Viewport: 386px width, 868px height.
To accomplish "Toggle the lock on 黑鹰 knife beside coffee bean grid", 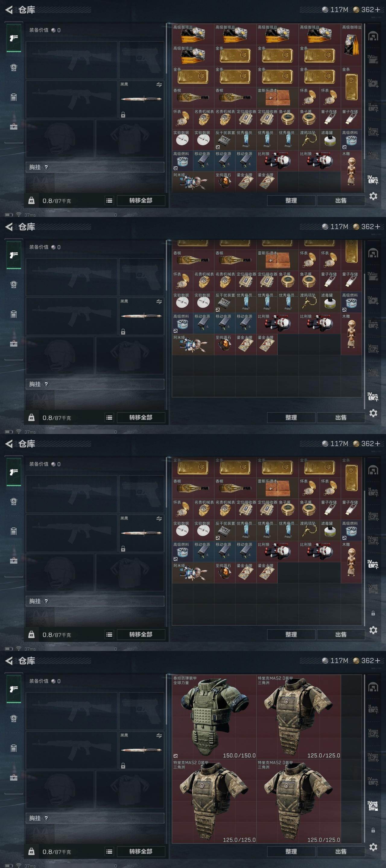I will (123, 115).
